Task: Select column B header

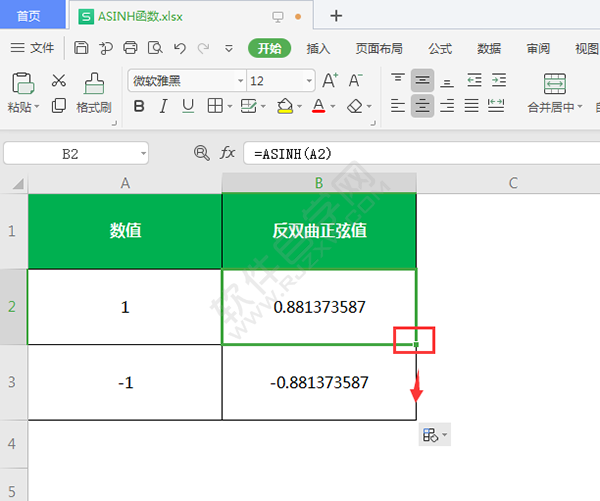Action: (x=319, y=183)
